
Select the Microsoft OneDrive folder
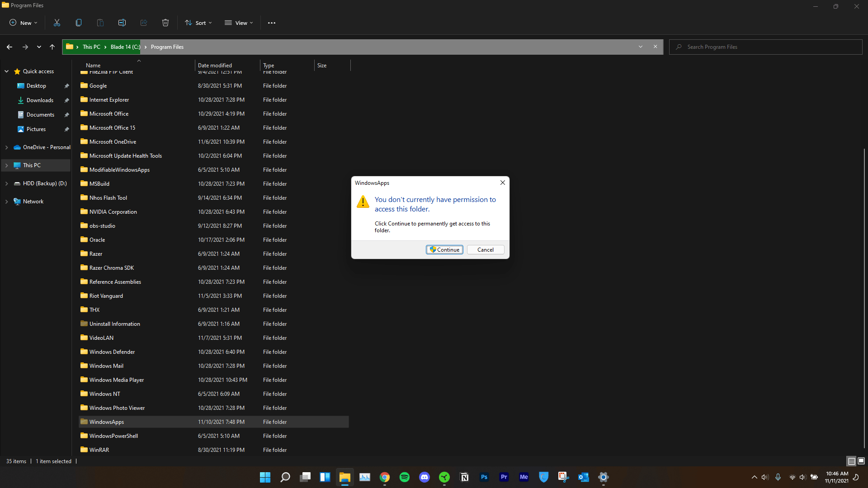click(x=213, y=142)
